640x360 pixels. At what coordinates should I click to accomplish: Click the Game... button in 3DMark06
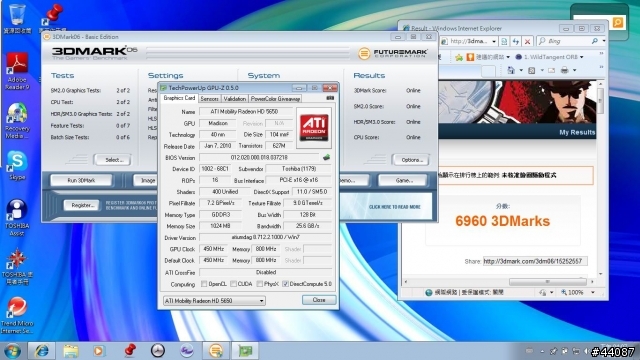coord(404,180)
